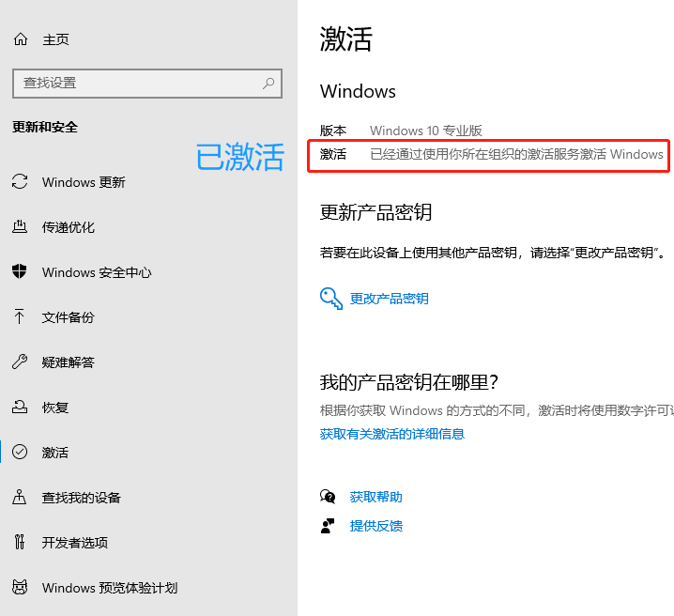Click the key icon for 更改产品密钥
The width and height of the screenshot is (674, 616).
[x=331, y=299]
